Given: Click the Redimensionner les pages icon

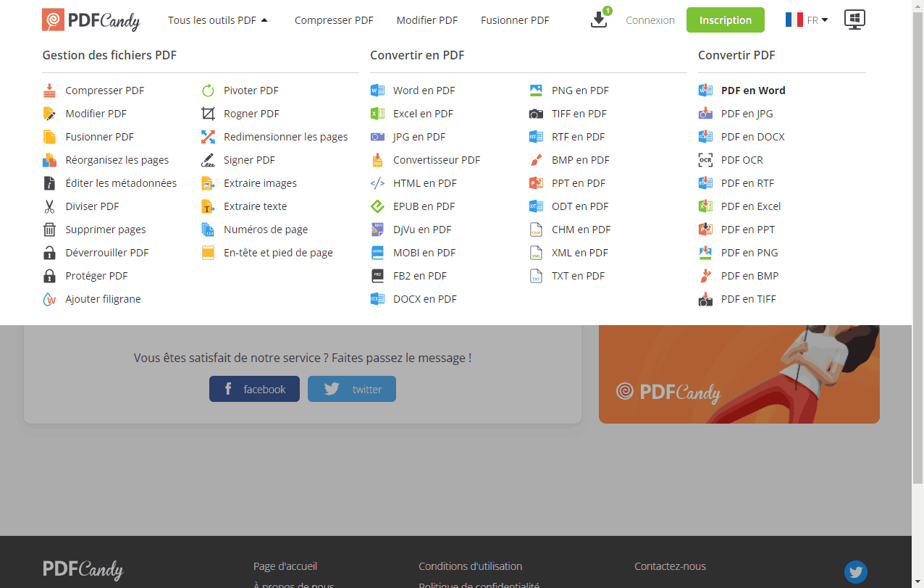Looking at the screenshot, I should click(x=208, y=137).
